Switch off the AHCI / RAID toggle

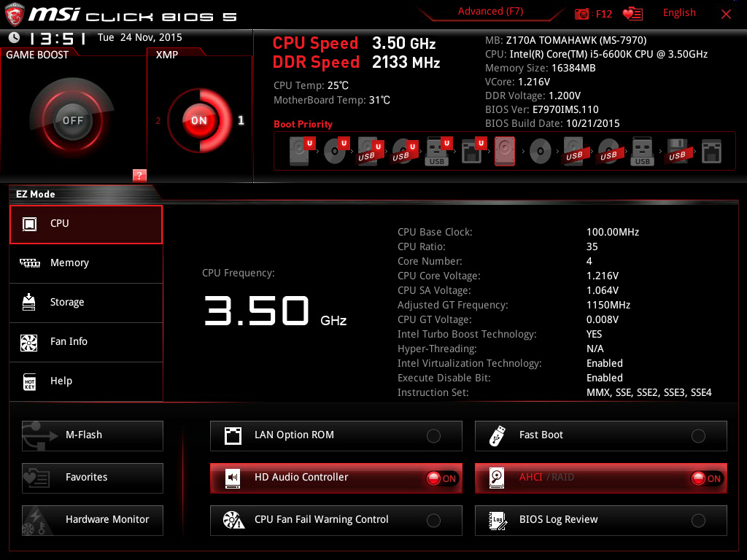coord(706,478)
